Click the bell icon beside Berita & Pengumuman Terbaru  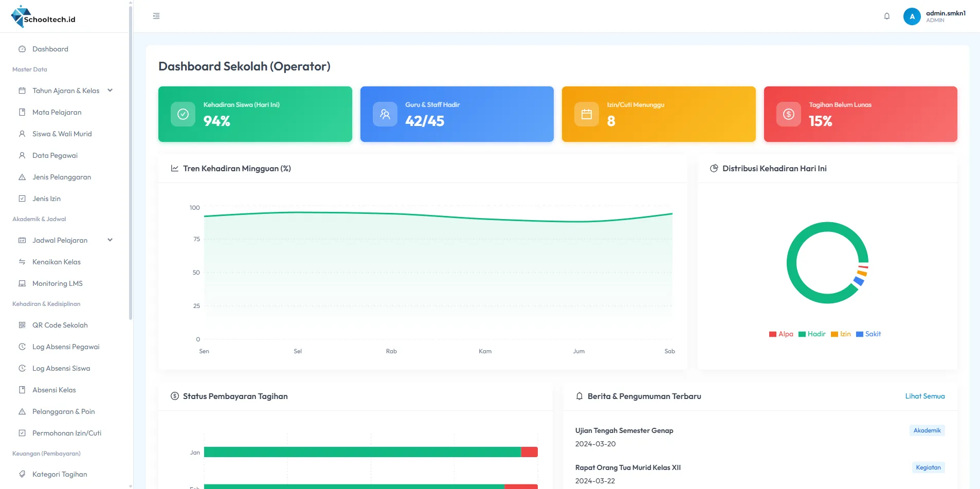click(579, 396)
